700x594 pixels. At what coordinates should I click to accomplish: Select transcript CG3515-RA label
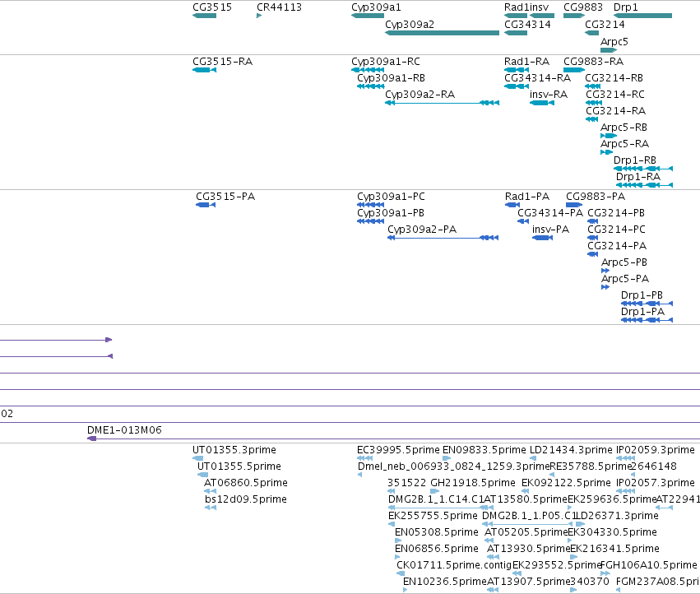pos(222,61)
